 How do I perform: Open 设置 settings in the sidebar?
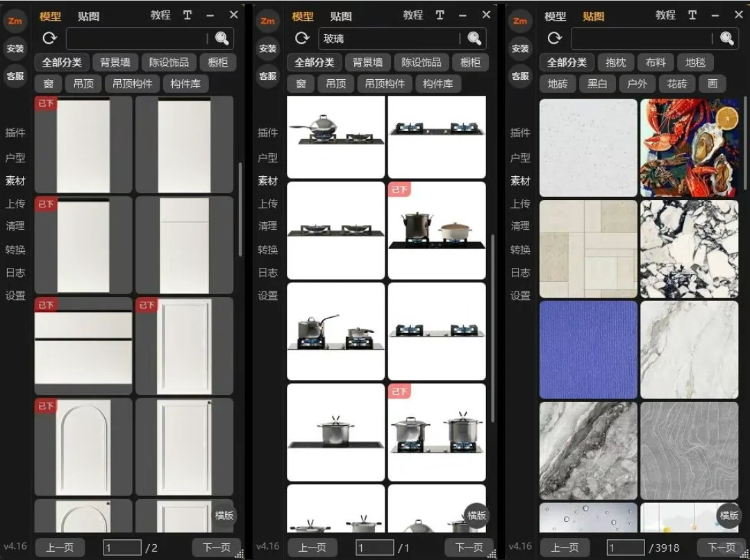point(15,295)
